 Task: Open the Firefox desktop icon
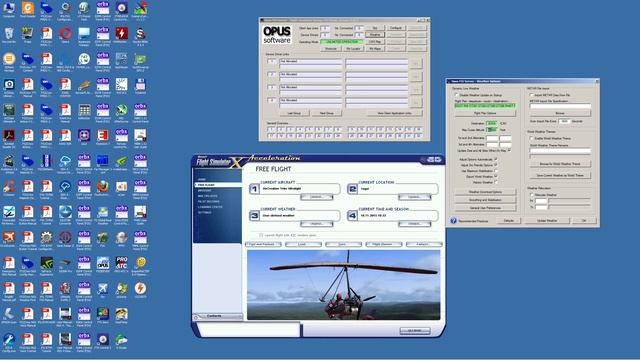[103, 187]
